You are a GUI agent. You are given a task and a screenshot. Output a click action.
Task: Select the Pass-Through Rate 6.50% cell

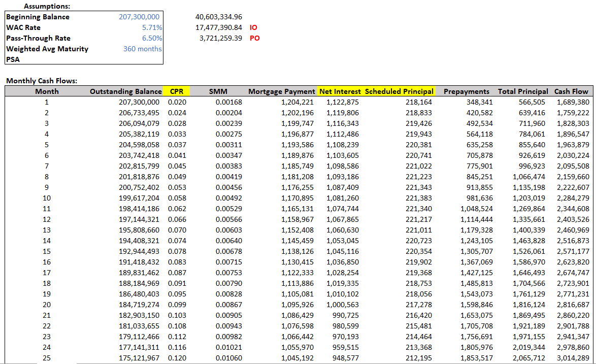(152, 38)
